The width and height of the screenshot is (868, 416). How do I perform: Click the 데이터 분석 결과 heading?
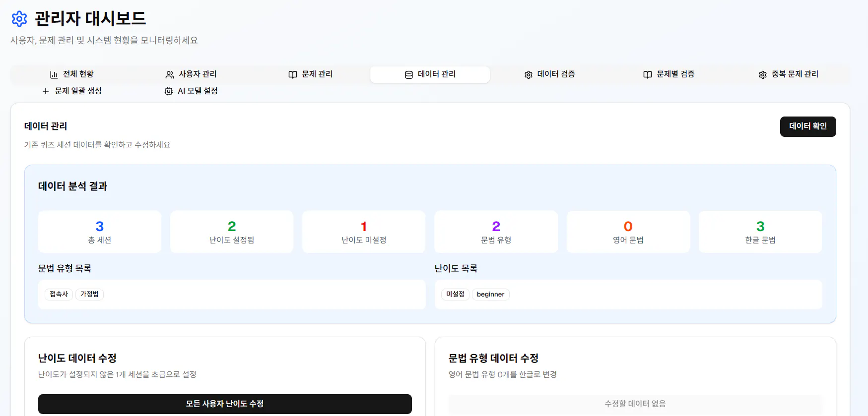tap(73, 186)
